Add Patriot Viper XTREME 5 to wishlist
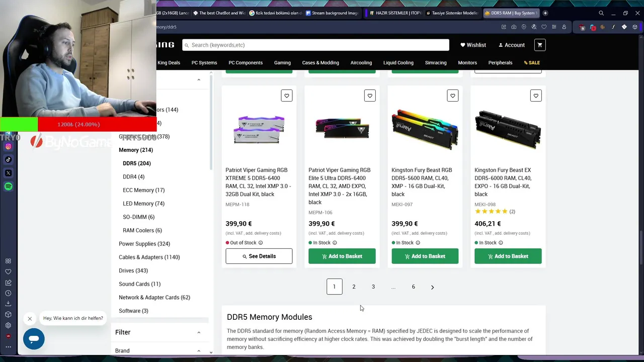This screenshot has width=644, height=362. click(287, 96)
